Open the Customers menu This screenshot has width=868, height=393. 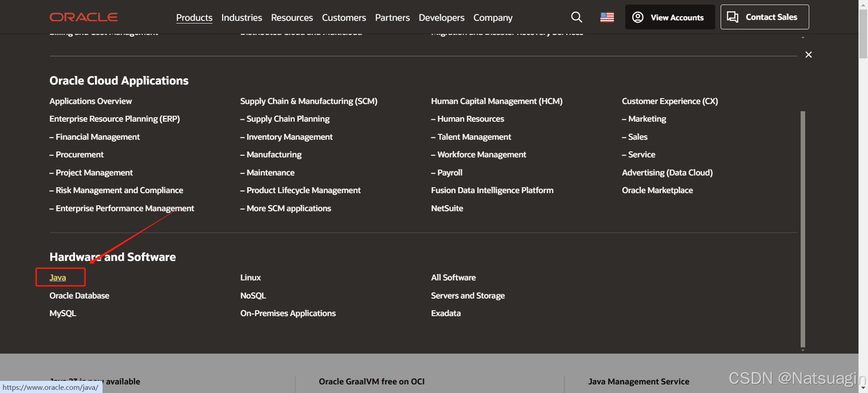pyautogui.click(x=344, y=18)
